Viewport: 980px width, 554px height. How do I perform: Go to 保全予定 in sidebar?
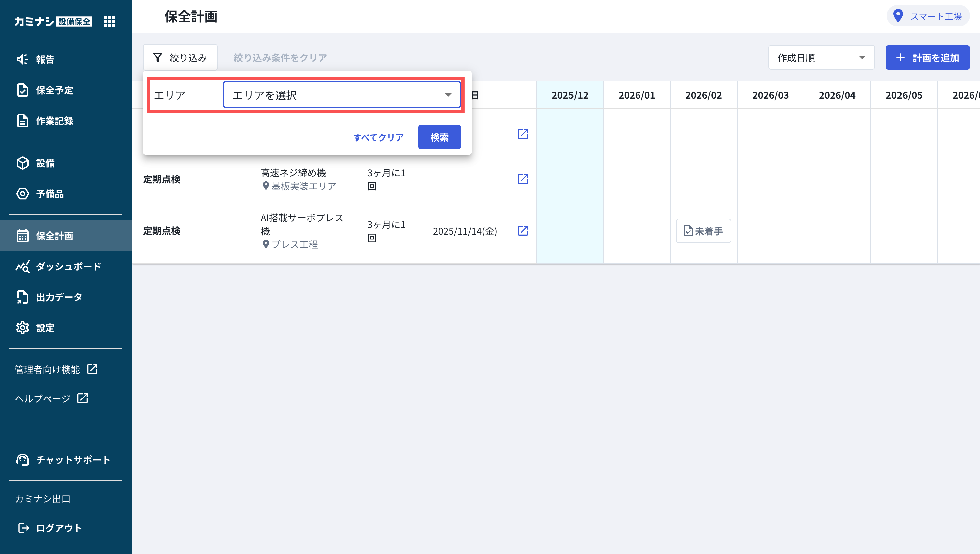coord(54,90)
